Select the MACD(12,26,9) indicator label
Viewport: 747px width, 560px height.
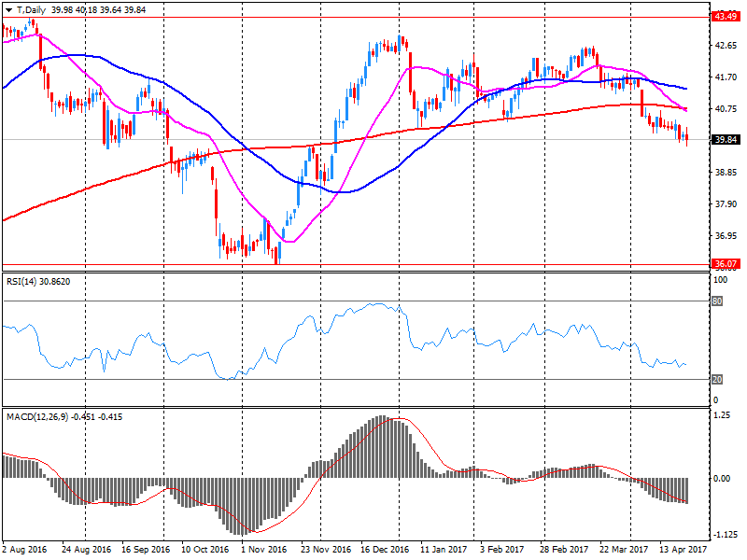(64, 416)
